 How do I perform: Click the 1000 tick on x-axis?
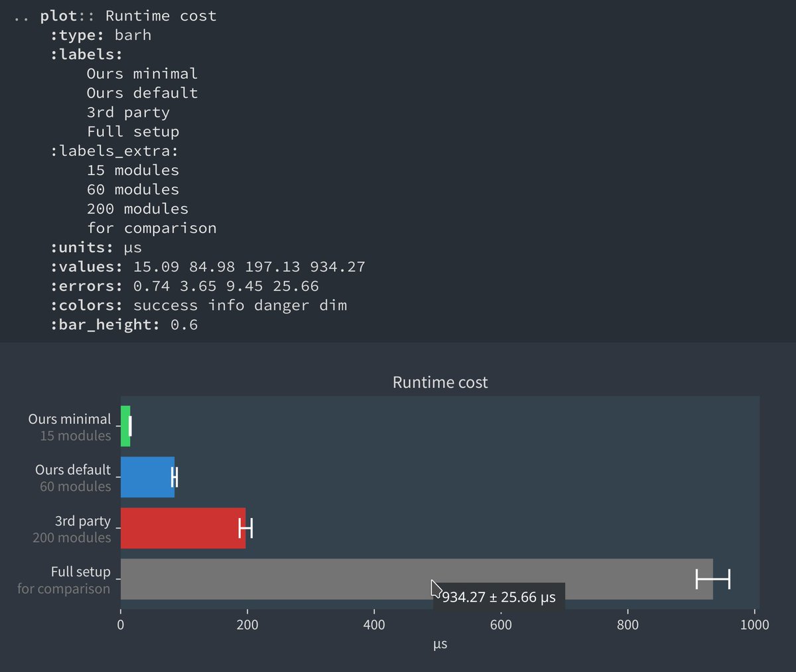coord(754,624)
